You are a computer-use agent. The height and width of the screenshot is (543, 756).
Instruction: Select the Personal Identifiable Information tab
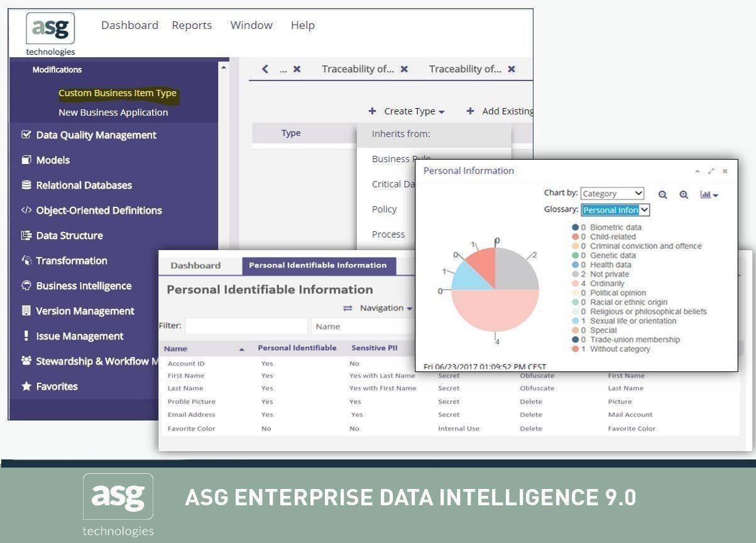click(319, 266)
